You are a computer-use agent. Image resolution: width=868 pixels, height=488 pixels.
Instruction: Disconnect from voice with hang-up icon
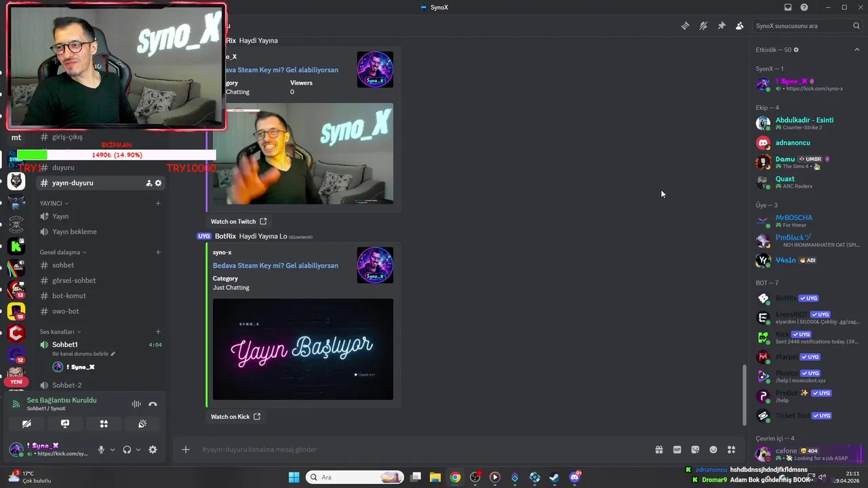(153, 404)
